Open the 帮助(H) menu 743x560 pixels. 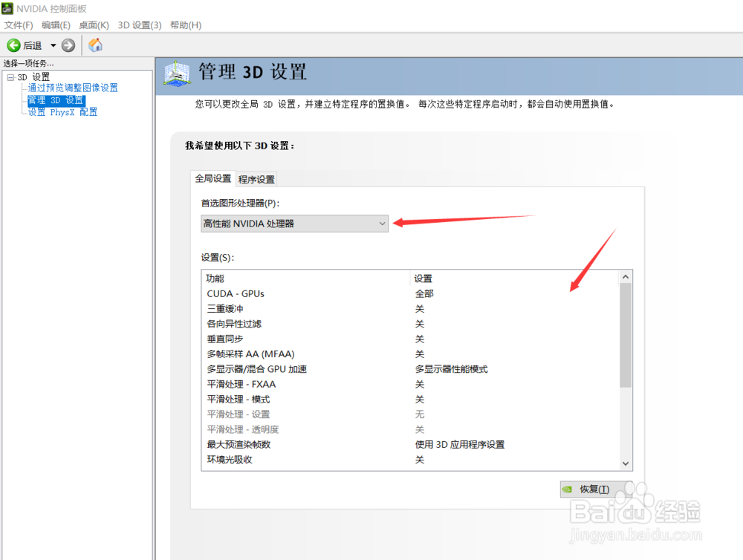186,25
